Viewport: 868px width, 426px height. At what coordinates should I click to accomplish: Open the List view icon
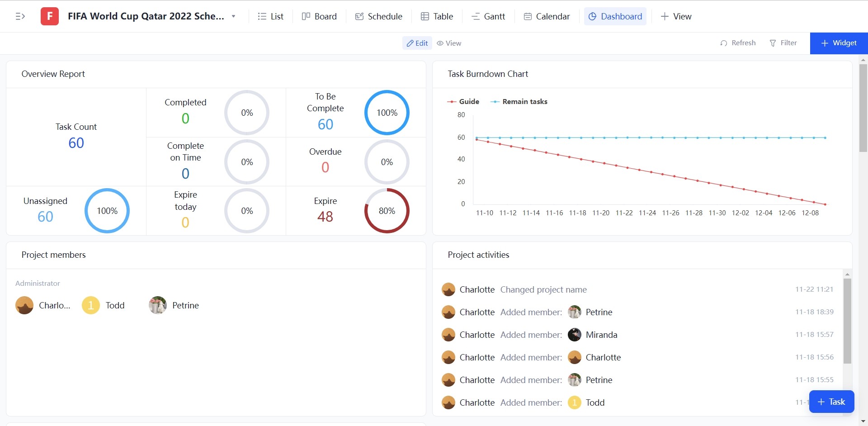click(261, 16)
